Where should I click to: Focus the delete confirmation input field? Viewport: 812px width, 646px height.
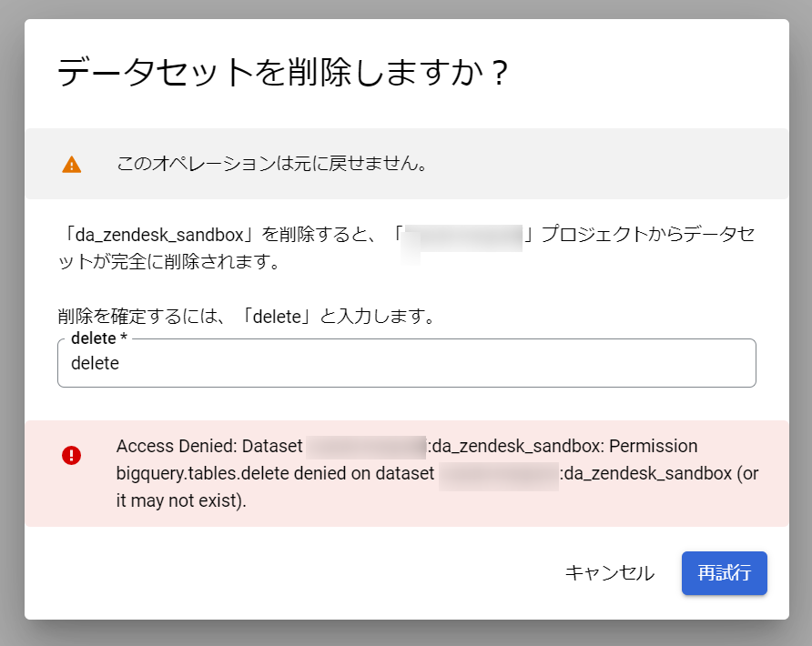pos(407,363)
